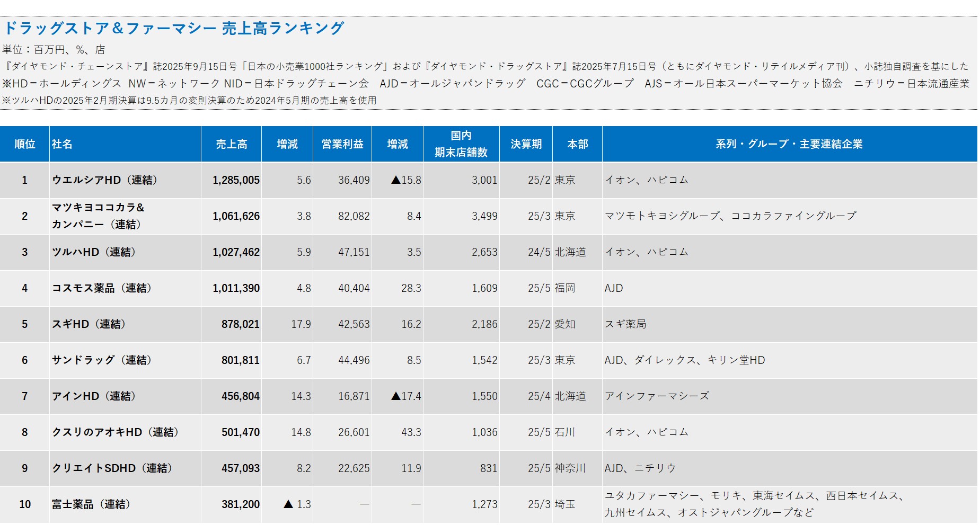Select the 順位 column header
The width and height of the screenshot is (980, 525).
[25, 144]
